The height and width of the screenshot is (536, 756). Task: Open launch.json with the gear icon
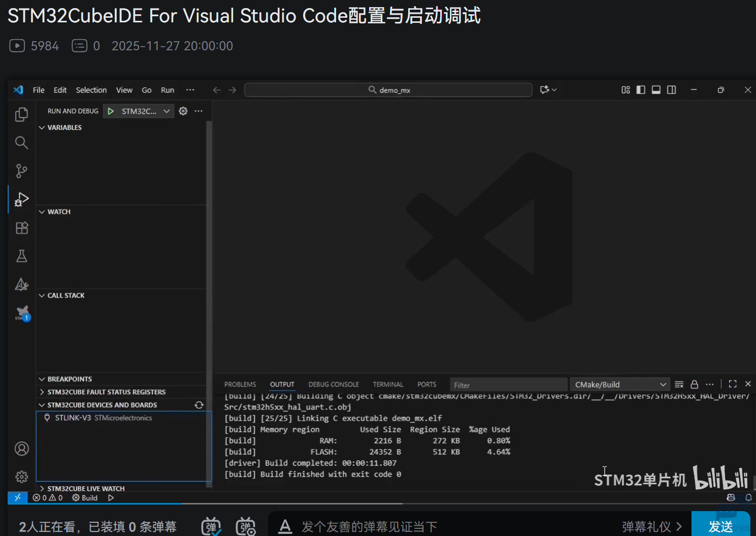click(183, 111)
